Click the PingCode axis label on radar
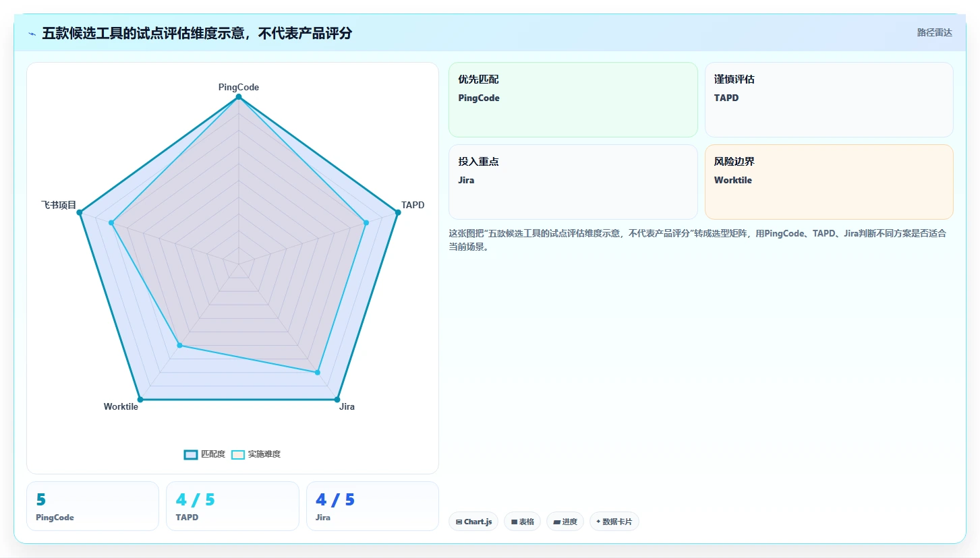The height and width of the screenshot is (558, 980). pos(239,87)
